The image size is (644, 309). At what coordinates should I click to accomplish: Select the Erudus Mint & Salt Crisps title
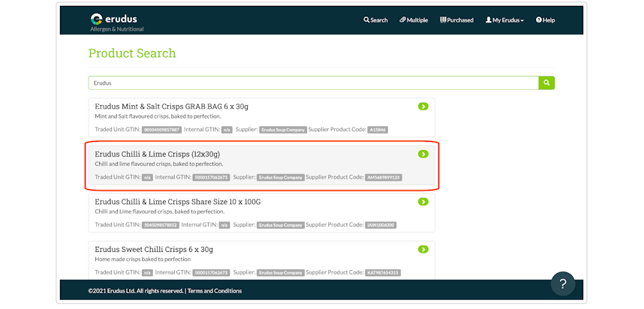pyautogui.click(x=172, y=106)
